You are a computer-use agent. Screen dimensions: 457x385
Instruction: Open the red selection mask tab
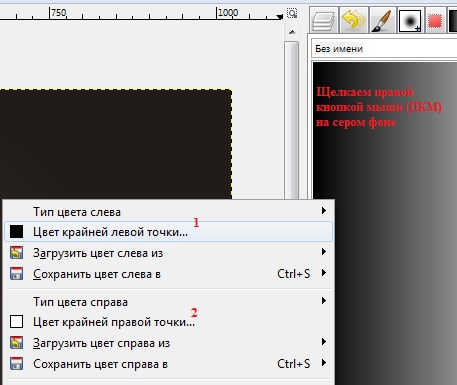click(435, 21)
